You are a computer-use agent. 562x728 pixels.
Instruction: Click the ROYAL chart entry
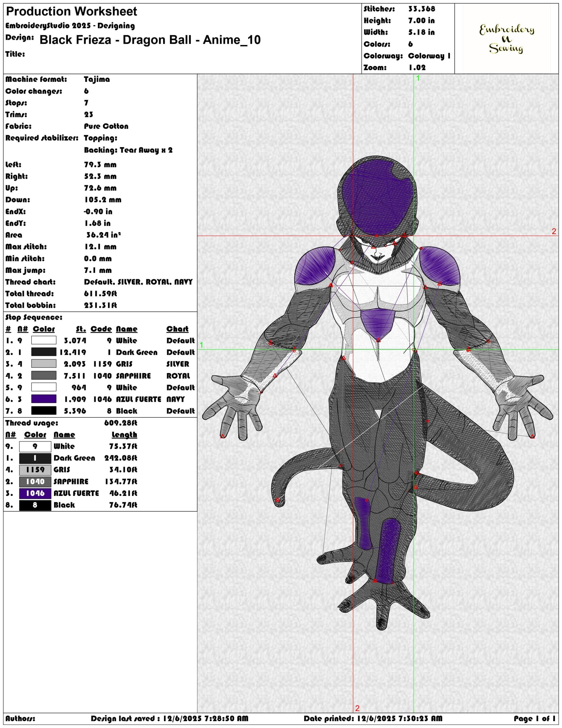click(178, 376)
